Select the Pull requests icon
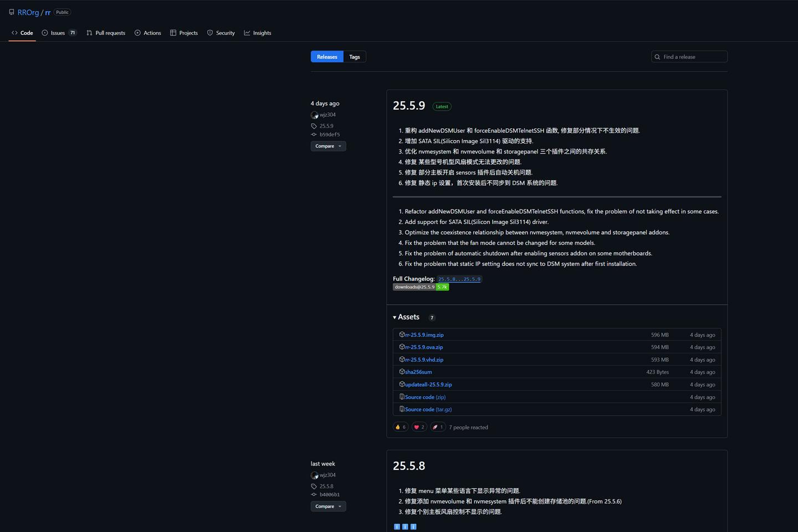The height and width of the screenshot is (532, 798). pyautogui.click(x=89, y=33)
